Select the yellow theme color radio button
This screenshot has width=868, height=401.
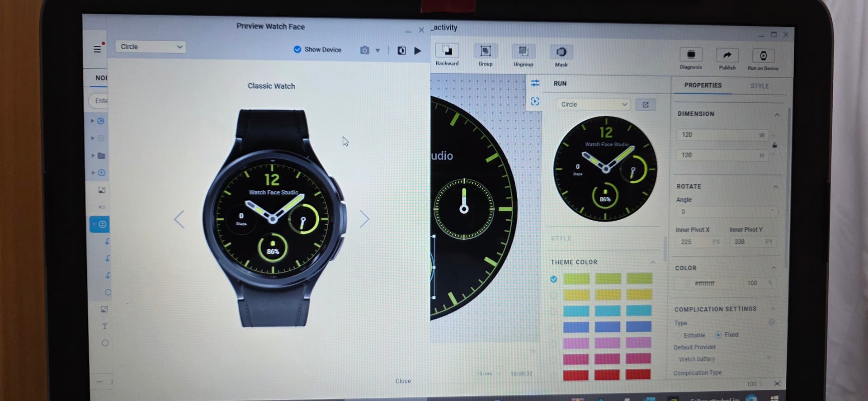click(x=553, y=296)
